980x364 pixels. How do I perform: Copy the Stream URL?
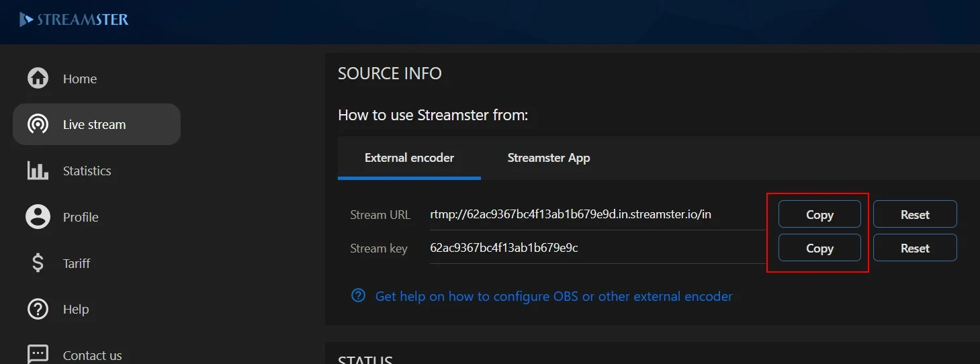click(819, 214)
